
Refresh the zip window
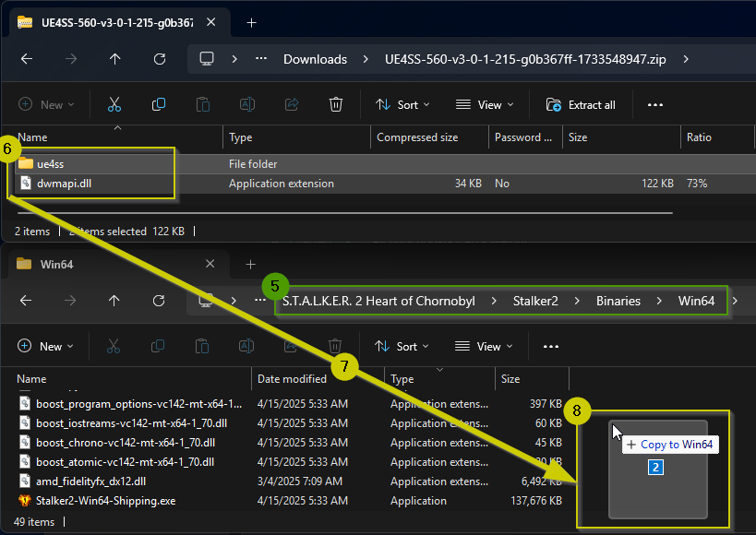click(159, 59)
